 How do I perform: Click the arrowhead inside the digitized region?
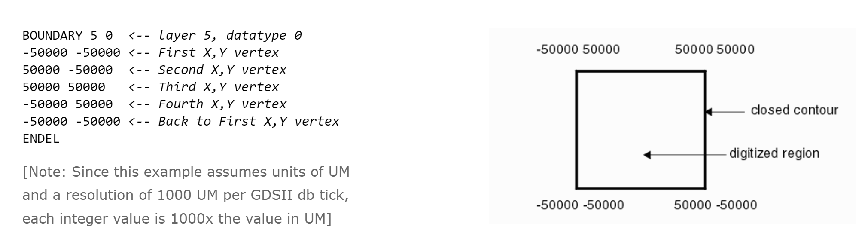(647, 155)
